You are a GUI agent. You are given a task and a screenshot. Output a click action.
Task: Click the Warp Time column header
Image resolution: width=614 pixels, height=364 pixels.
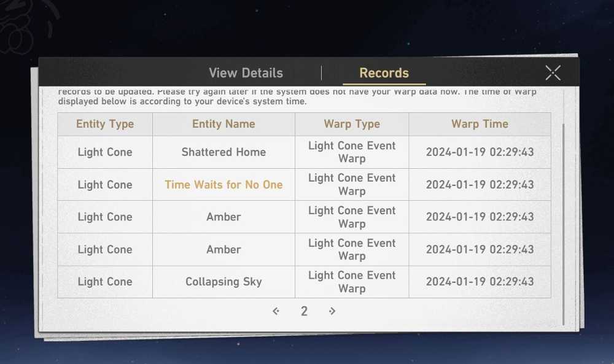coord(480,124)
